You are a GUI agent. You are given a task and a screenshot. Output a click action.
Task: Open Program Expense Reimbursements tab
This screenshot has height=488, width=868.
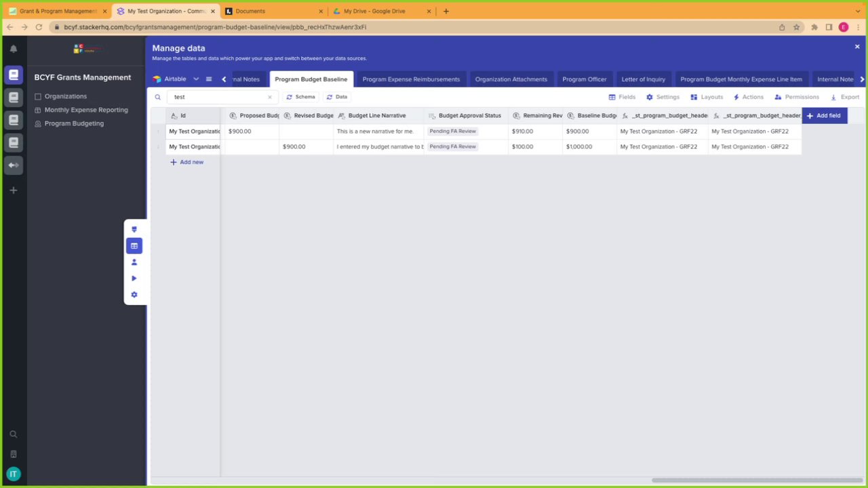click(411, 79)
